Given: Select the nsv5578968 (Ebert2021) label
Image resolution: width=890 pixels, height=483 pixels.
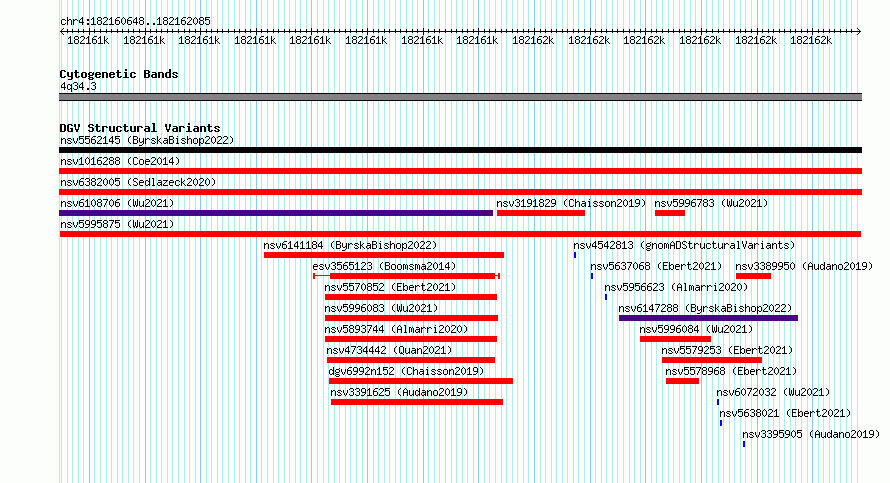Looking at the screenshot, I should (731, 371).
